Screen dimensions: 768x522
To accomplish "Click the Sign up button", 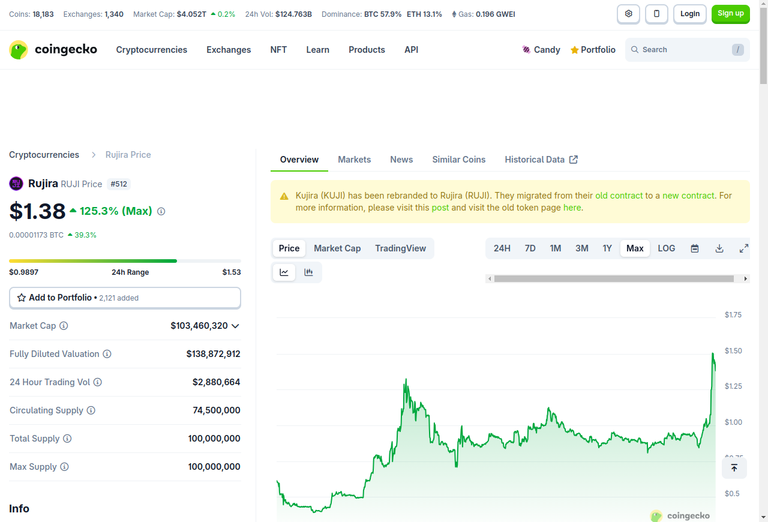I will point(731,14).
